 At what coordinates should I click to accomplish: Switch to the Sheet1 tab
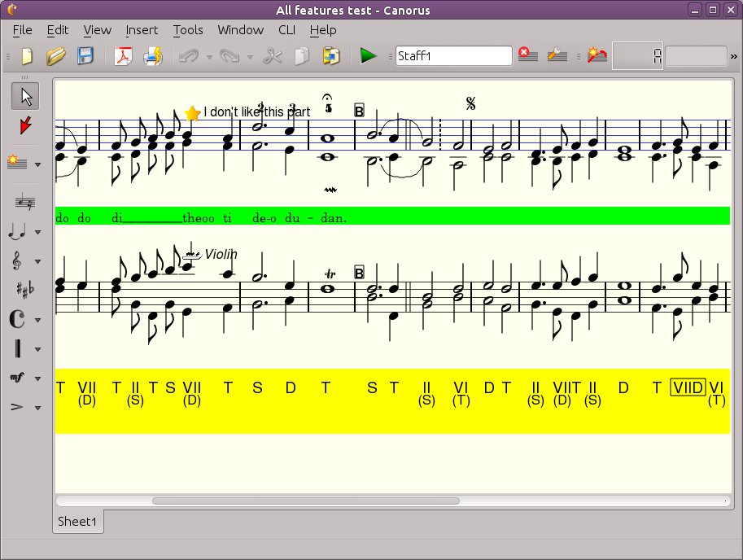coord(78,522)
